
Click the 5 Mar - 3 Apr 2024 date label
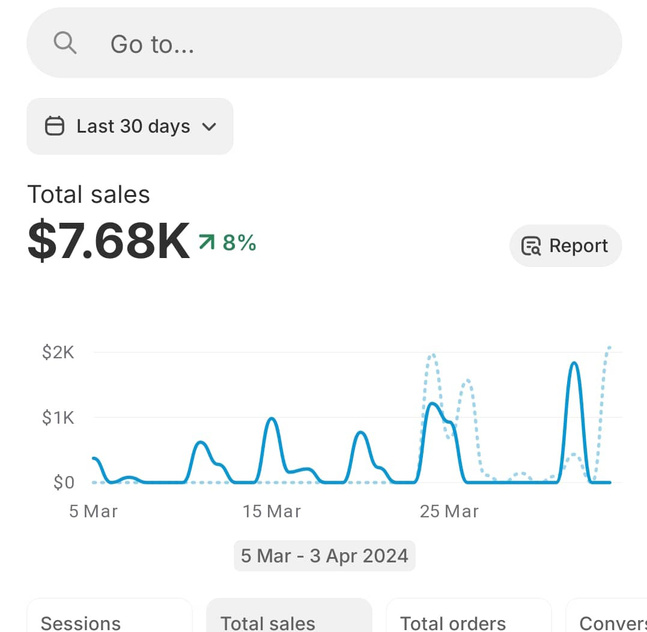[325, 556]
